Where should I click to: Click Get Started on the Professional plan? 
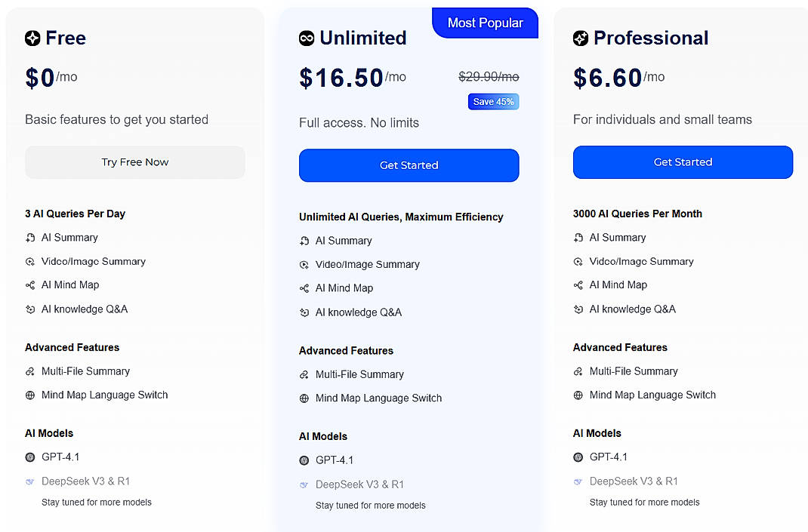(683, 162)
